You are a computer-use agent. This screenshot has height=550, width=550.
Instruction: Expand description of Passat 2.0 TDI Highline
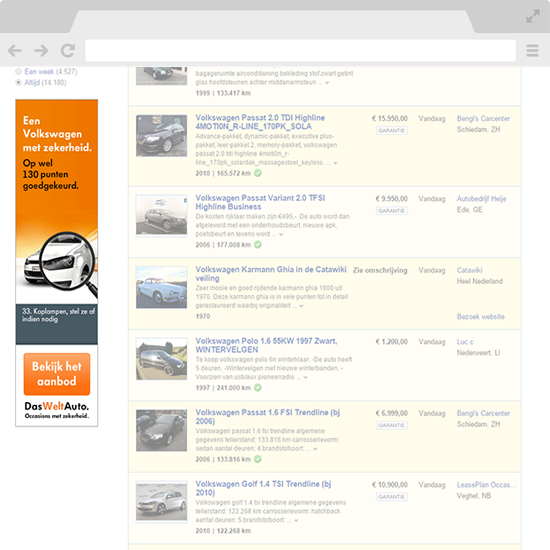[335, 163]
